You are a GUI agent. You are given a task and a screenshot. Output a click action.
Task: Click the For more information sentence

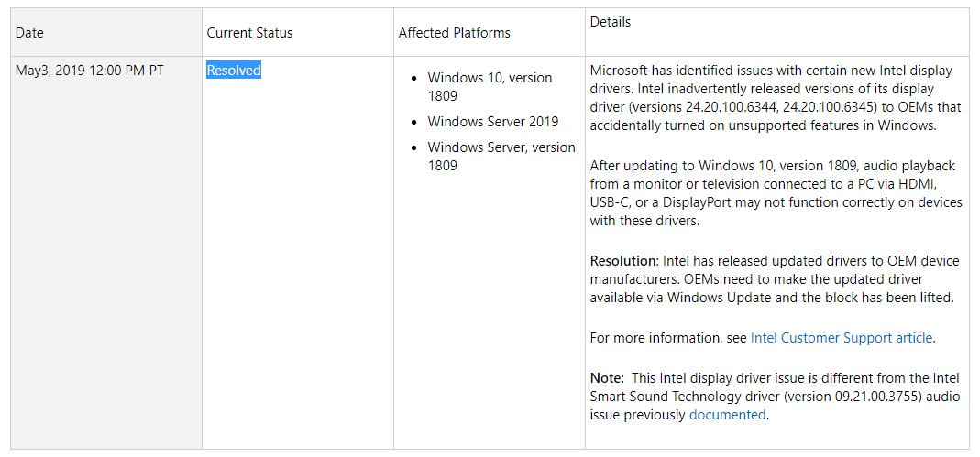763,338
